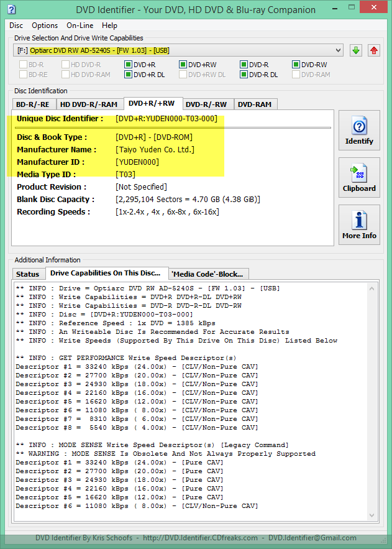Toggle the DVD+R checkbox
The image size is (392, 549).
pyautogui.click(x=129, y=65)
